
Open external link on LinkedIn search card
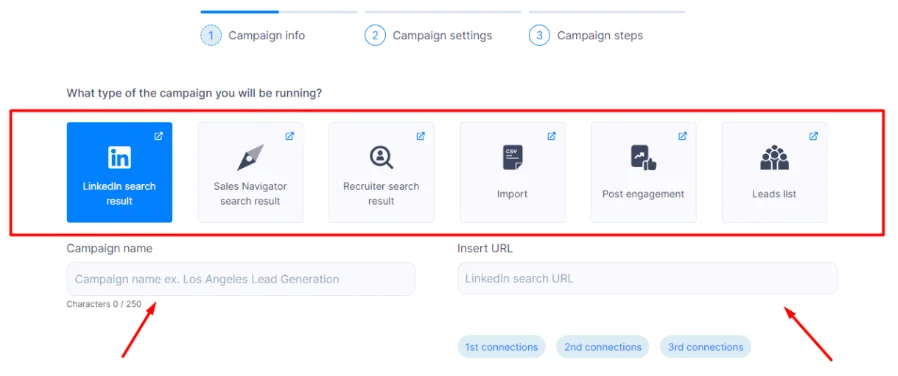(159, 136)
